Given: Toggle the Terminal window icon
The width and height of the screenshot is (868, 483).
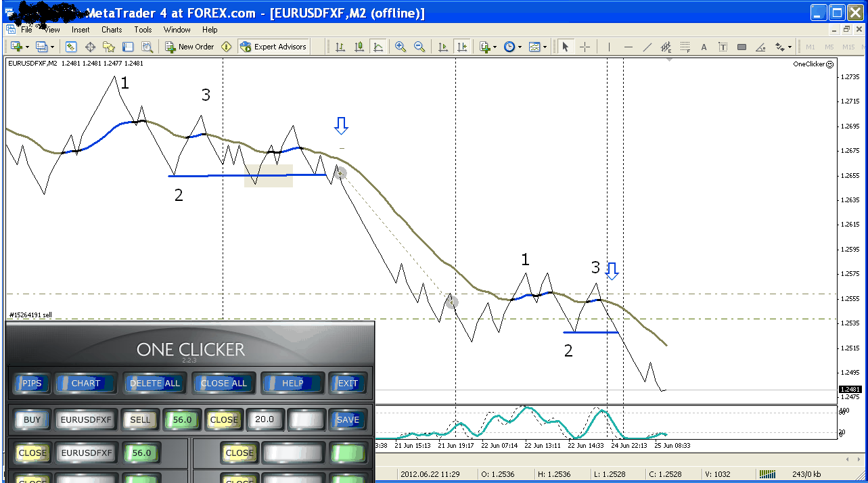Looking at the screenshot, I should (128, 47).
